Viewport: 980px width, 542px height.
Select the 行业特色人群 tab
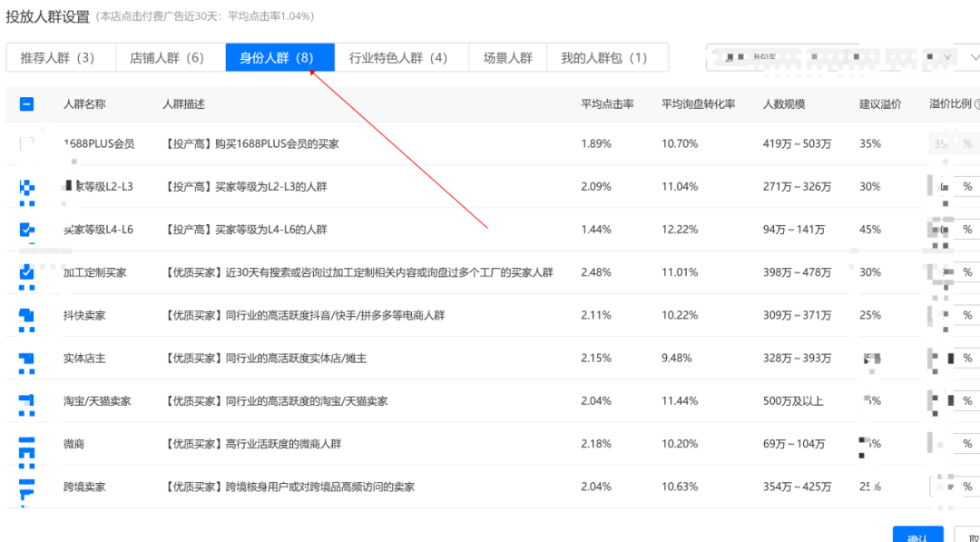pyautogui.click(x=398, y=57)
